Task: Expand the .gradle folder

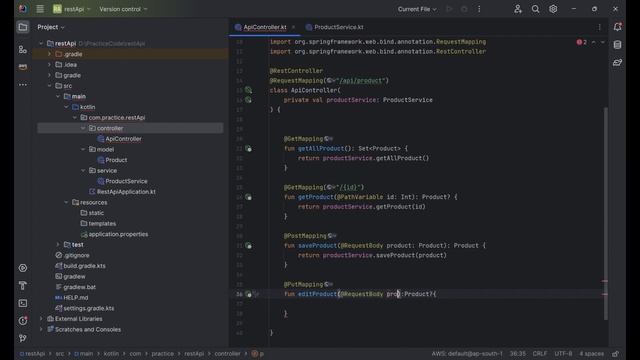Action: [x=49, y=54]
